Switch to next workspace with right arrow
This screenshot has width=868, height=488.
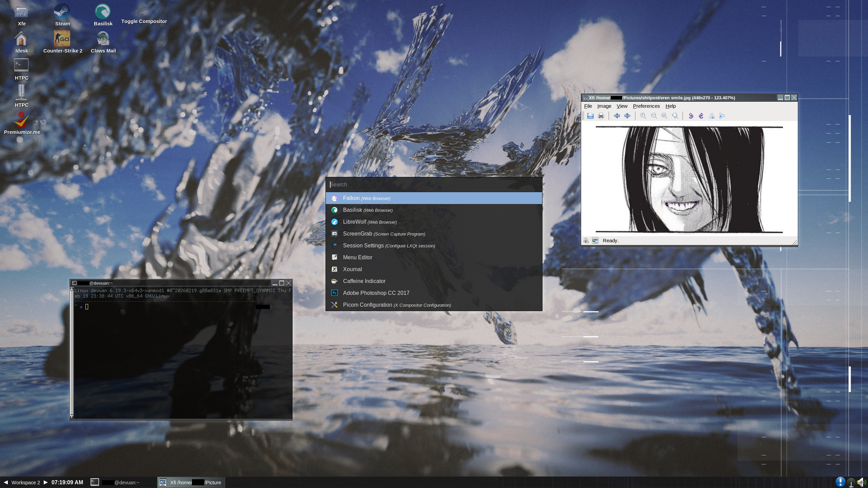(46, 482)
